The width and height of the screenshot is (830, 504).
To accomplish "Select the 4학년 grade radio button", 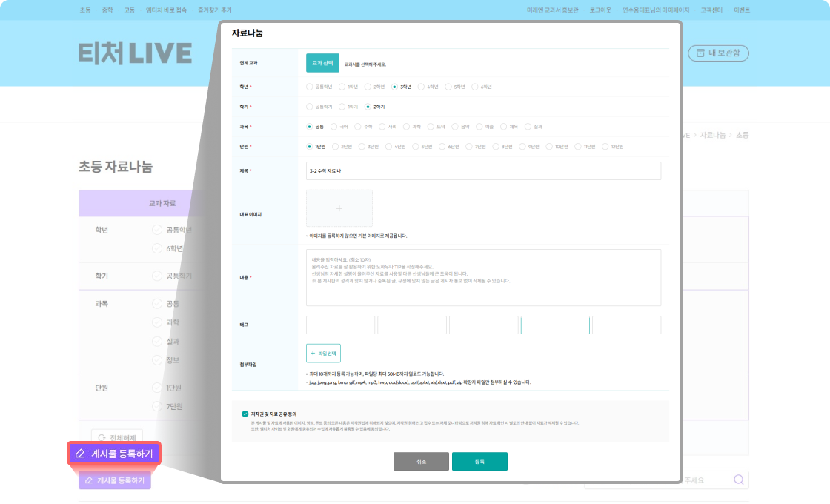I will (x=422, y=87).
